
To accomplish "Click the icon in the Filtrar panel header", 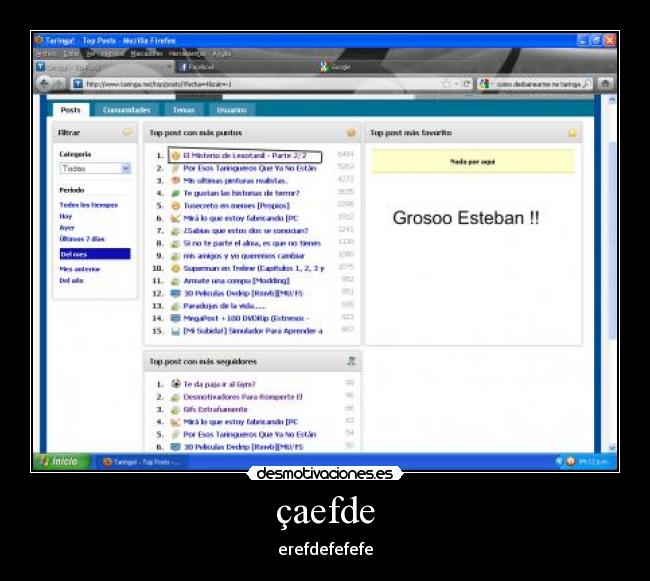I will (128, 133).
